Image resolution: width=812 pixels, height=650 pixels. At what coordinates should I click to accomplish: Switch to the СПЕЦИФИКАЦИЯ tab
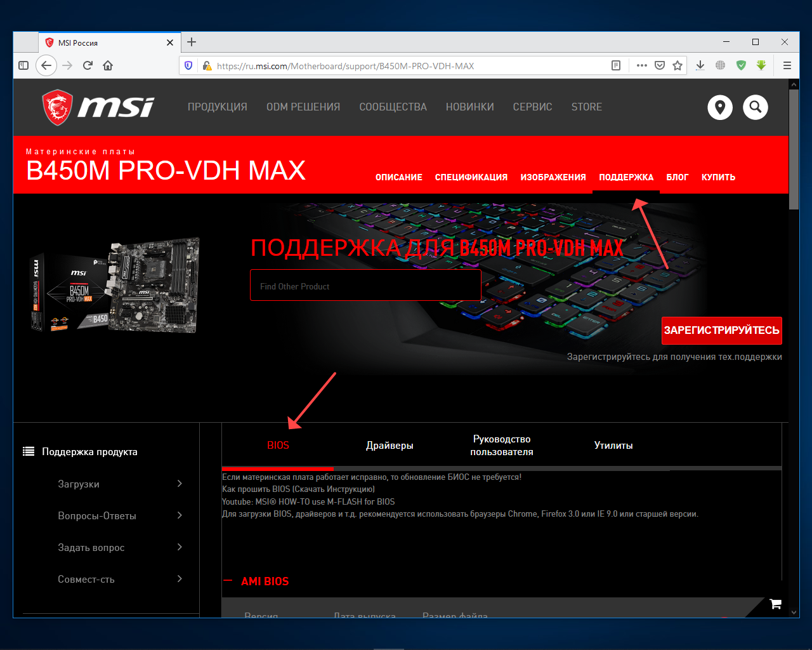pyautogui.click(x=471, y=177)
